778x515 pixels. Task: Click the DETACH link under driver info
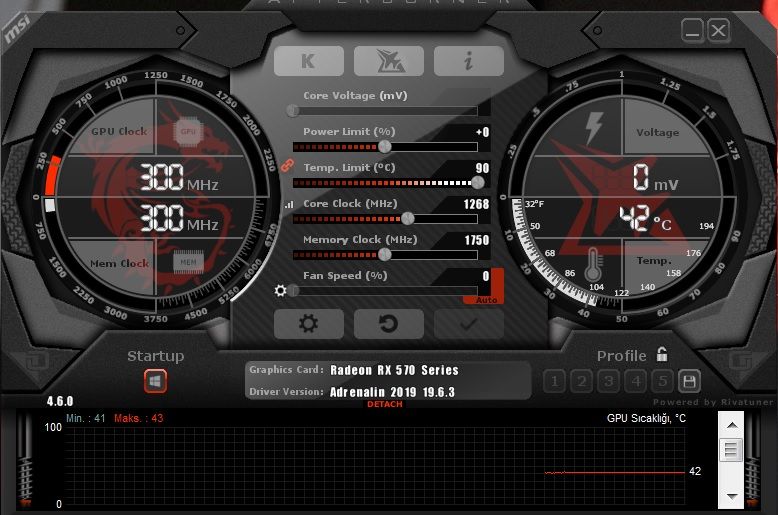point(385,404)
